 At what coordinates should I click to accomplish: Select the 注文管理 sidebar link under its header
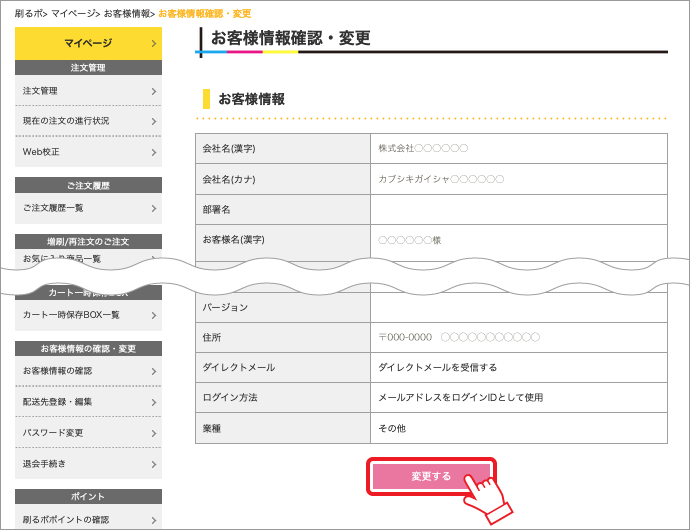click(88, 91)
